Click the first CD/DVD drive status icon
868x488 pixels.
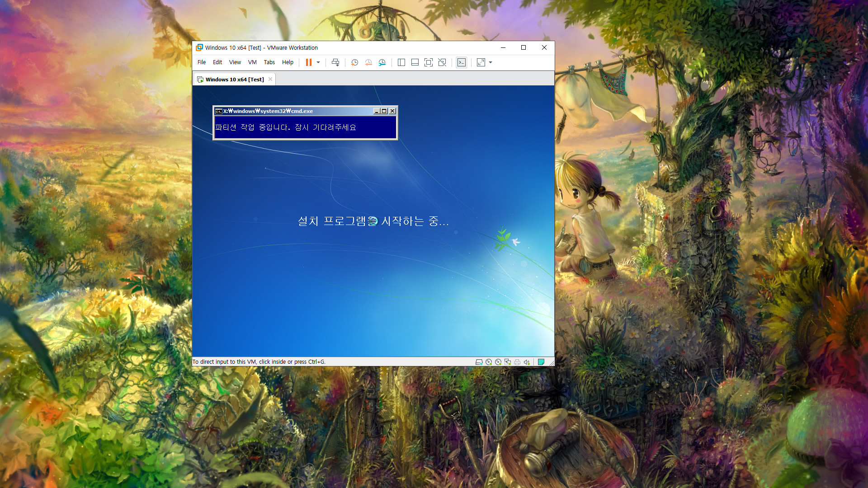(x=489, y=362)
